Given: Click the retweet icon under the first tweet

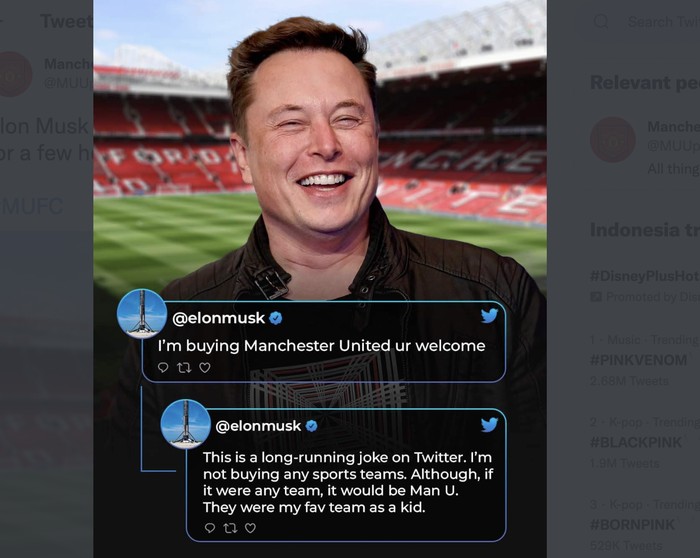Looking at the screenshot, I should tap(184, 368).
